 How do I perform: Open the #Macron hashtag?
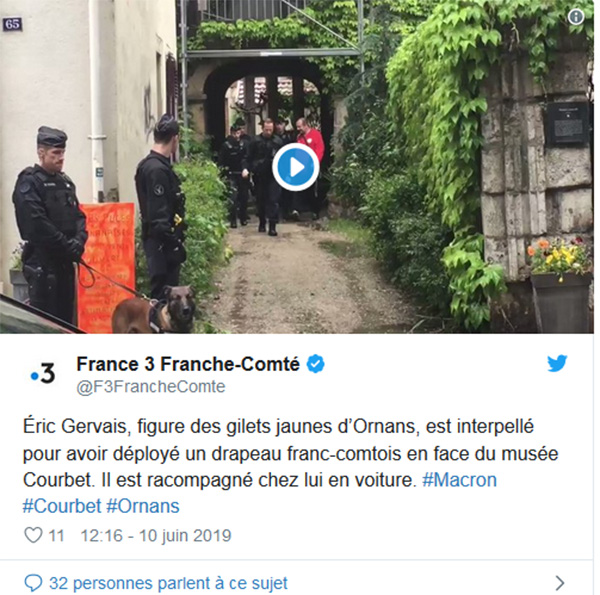coord(459,480)
